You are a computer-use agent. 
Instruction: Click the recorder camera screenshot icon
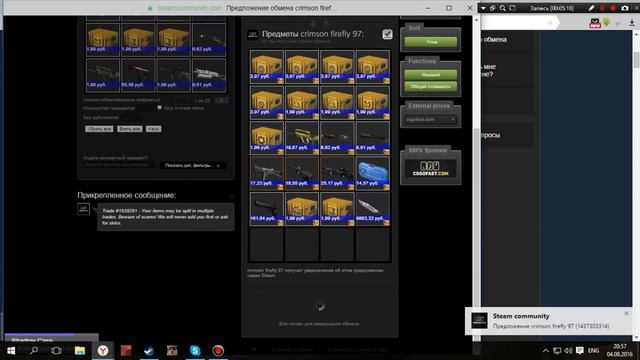pos(625,8)
